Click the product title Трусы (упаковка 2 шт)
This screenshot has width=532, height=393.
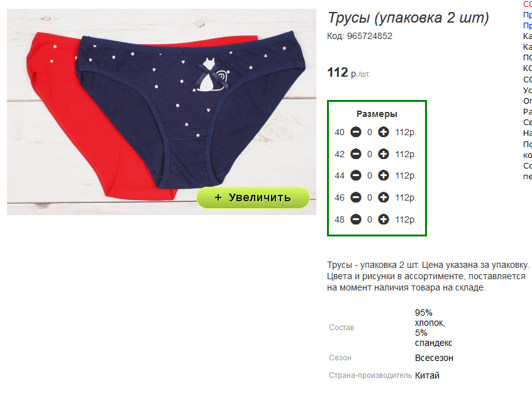(x=408, y=18)
